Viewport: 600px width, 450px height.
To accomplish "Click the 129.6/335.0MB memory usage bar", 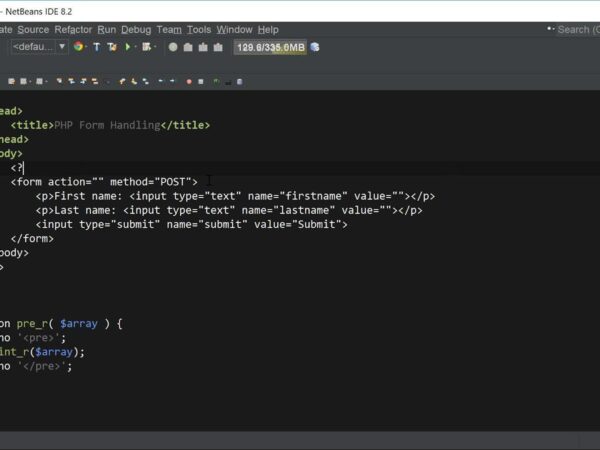I will [270, 47].
